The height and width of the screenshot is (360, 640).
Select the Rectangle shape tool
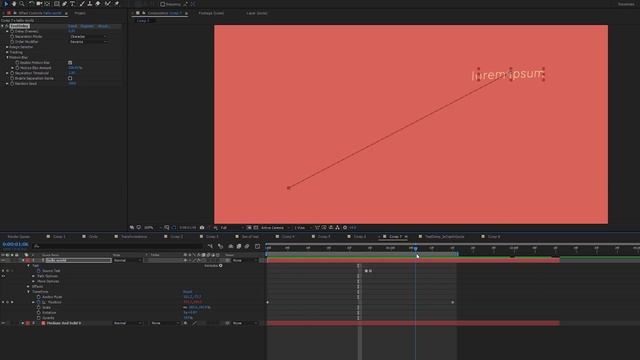click(x=57, y=4)
